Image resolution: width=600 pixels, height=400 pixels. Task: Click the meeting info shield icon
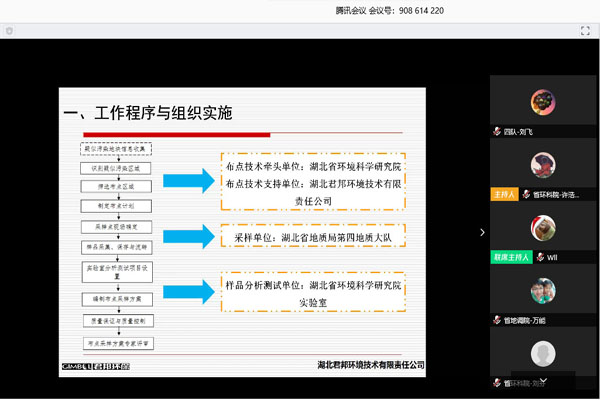coord(10,31)
